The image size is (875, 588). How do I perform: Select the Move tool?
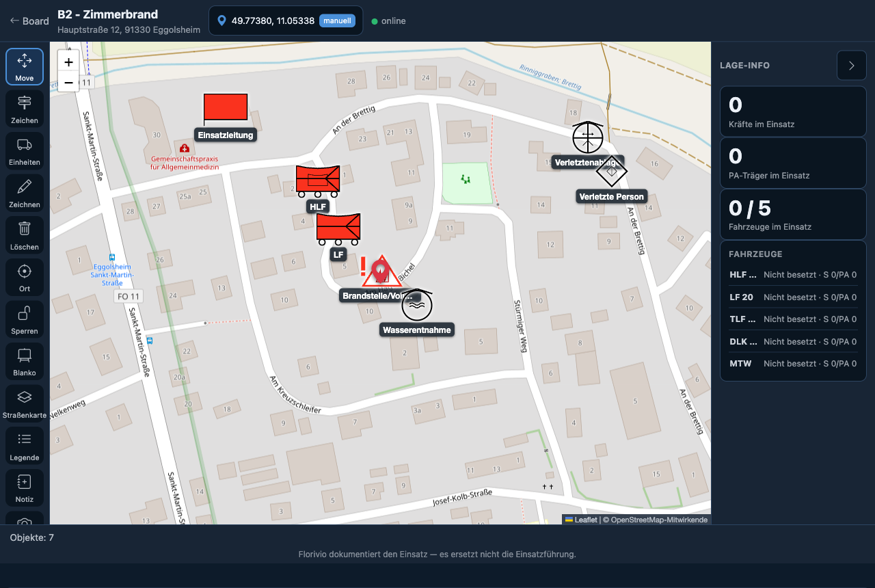click(x=25, y=67)
